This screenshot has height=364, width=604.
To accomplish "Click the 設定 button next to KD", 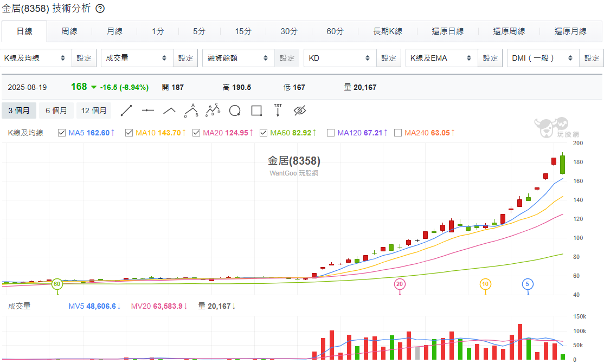I will coord(389,57).
